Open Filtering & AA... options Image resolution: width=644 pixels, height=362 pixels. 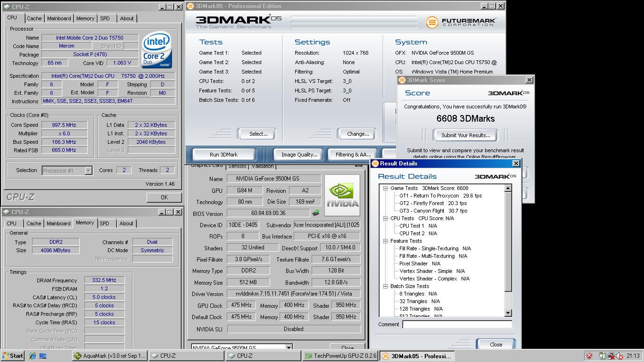click(353, 154)
